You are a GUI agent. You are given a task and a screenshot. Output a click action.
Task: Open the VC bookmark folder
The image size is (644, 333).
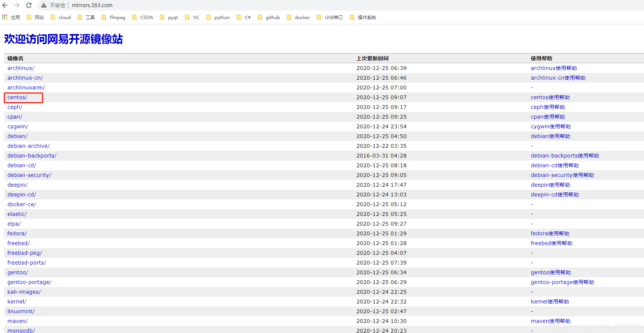[192, 17]
